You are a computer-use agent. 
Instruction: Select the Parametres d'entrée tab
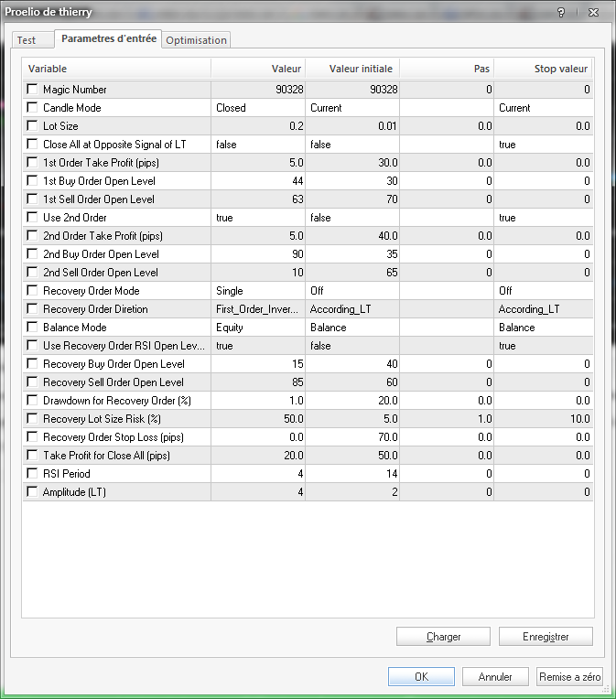point(108,38)
